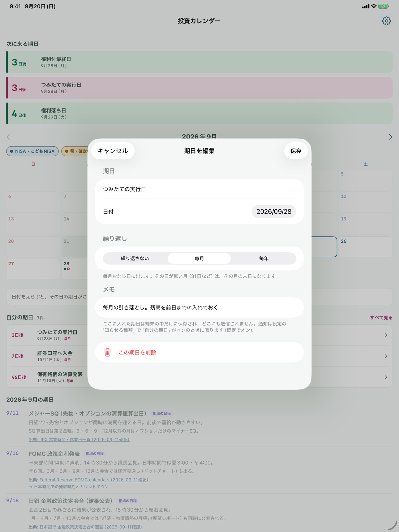This screenshot has width=399, height=532.
Task: Select day 19 in the calendar
Action: tap(366, 224)
